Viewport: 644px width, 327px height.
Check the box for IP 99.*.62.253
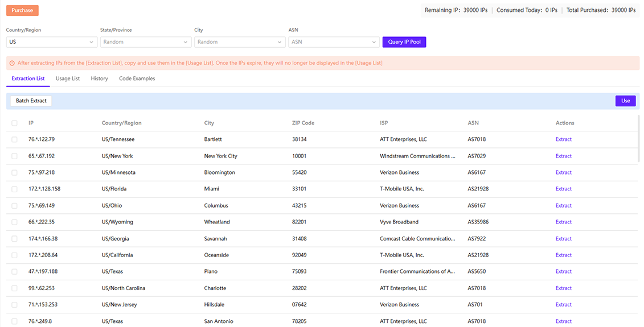14,288
